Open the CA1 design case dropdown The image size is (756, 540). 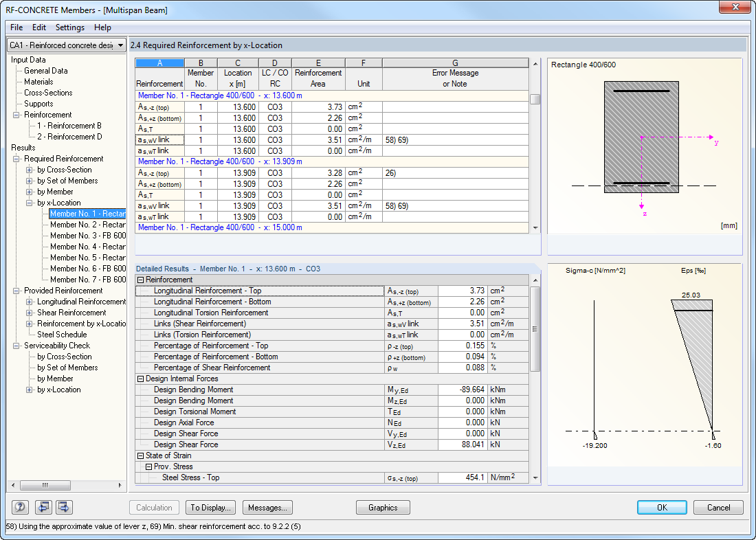tap(67, 45)
